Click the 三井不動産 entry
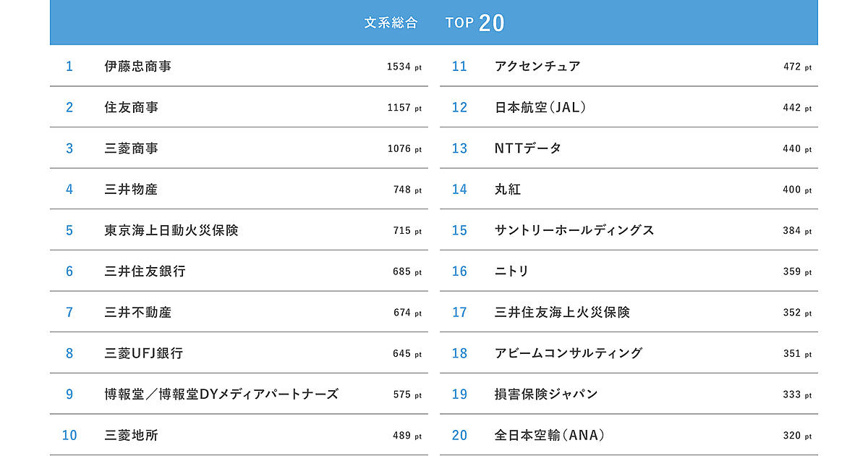 click(137, 313)
